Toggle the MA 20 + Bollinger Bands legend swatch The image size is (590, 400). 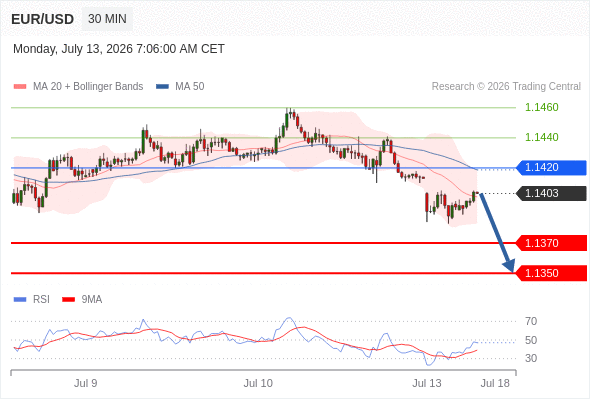pyautogui.click(x=20, y=87)
